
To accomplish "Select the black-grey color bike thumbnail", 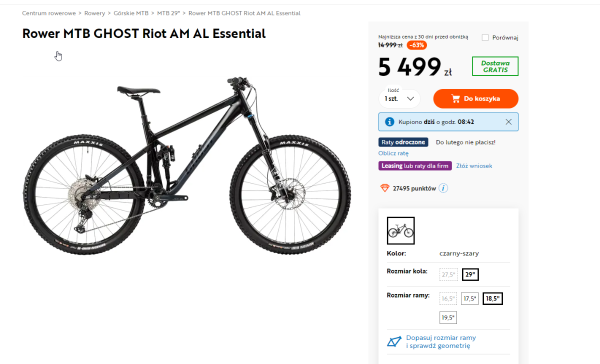I will tap(401, 230).
